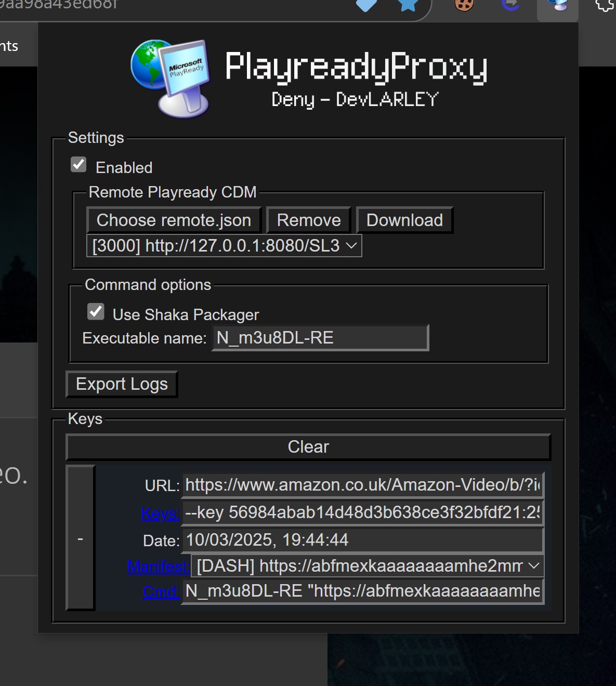Click the purple circular arrow extension icon
This screenshot has height=686, width=616.
510,5
